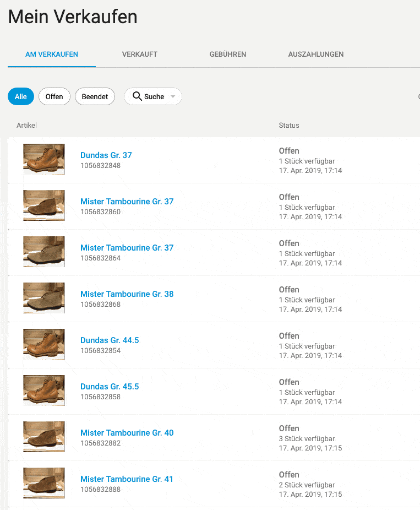The image size is (420, 510).
Task: Click the Mister Tambourine Gr. 38 thumbnail
Action: click(x=44, y=298)
